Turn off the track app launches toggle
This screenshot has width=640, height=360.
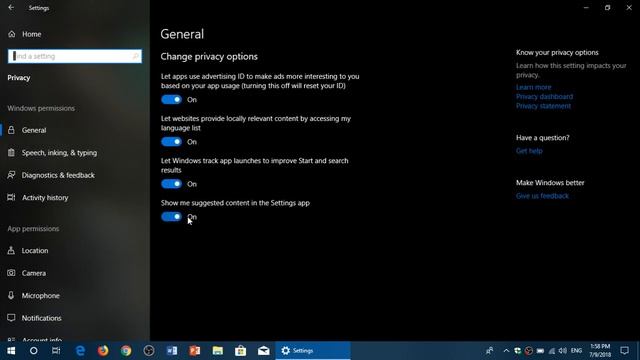171,184
